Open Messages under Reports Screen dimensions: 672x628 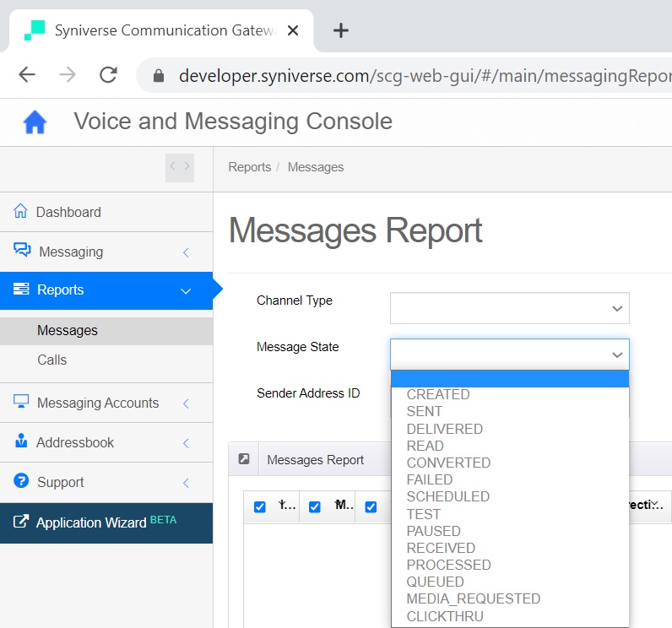pyautogui.click(x=106, y=330)
